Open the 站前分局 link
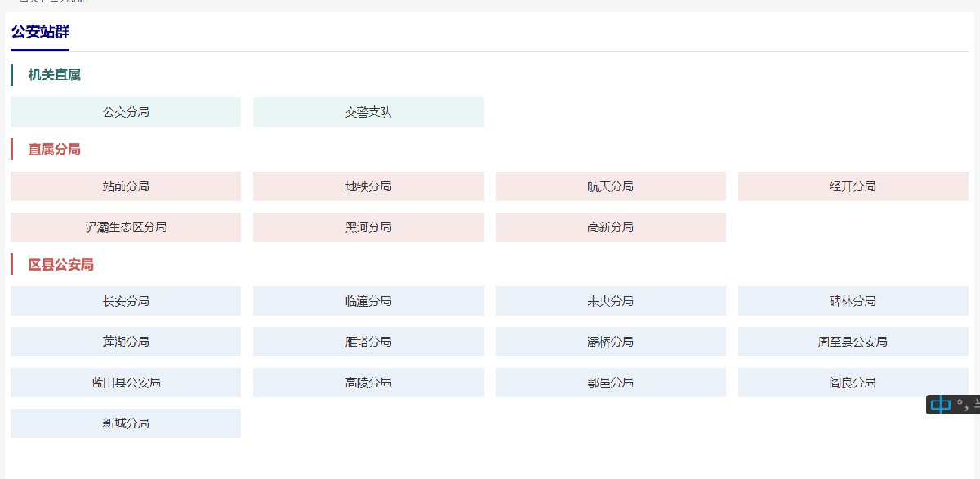Viewport: 980px width, 479px height. [126, 186]
